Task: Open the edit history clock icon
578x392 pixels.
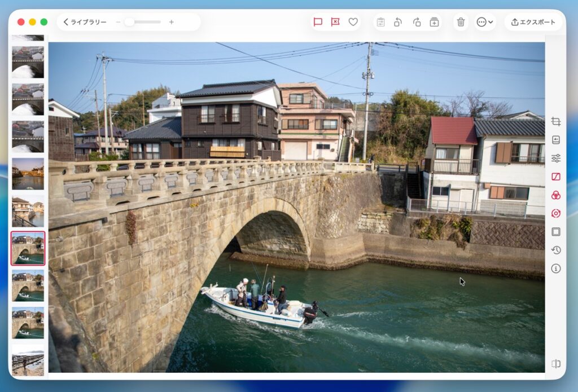Action: (556, 250)
